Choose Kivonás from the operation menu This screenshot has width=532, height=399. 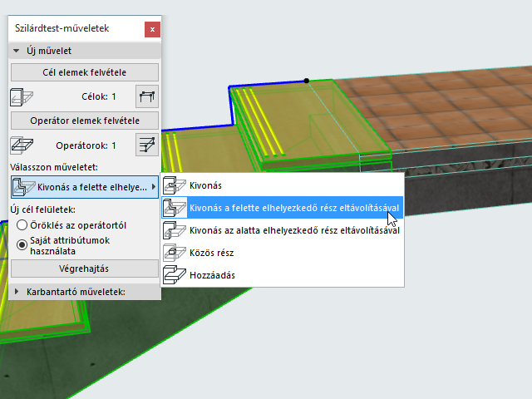tap(283, 185)
